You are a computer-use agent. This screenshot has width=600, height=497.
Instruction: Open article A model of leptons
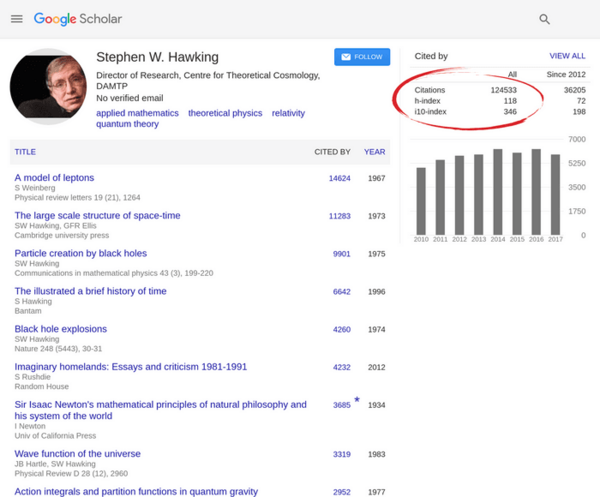pos(54,178)
